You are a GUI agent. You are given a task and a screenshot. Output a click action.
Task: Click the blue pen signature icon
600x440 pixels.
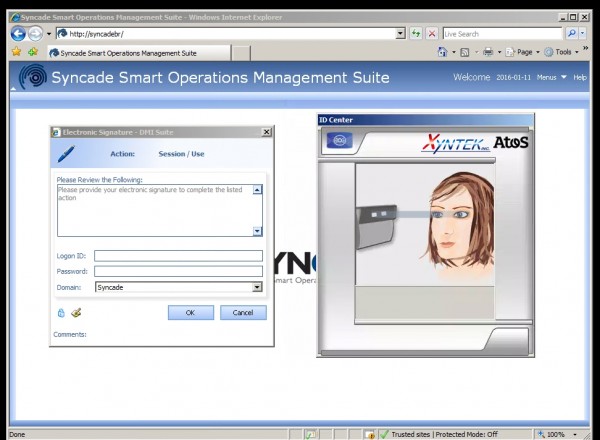tap(66, 154)
